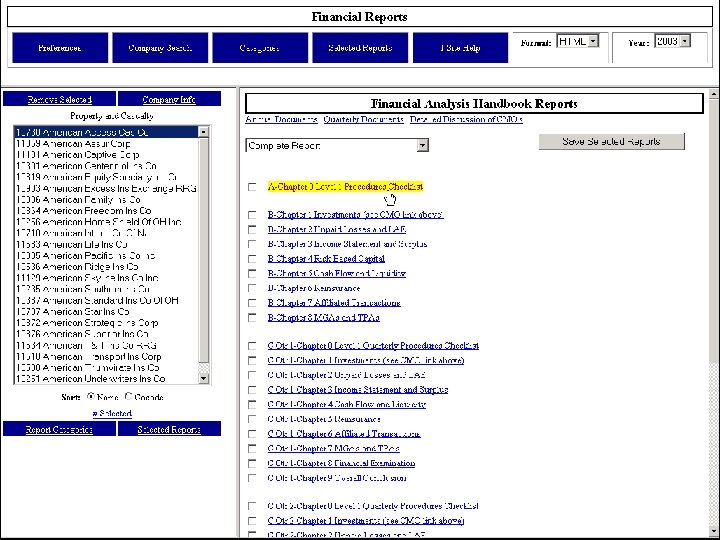Check box for B-Chapter 5 Cash Flow and Liquidity
This screenshot has height=540, width=720.
(252, 274)
